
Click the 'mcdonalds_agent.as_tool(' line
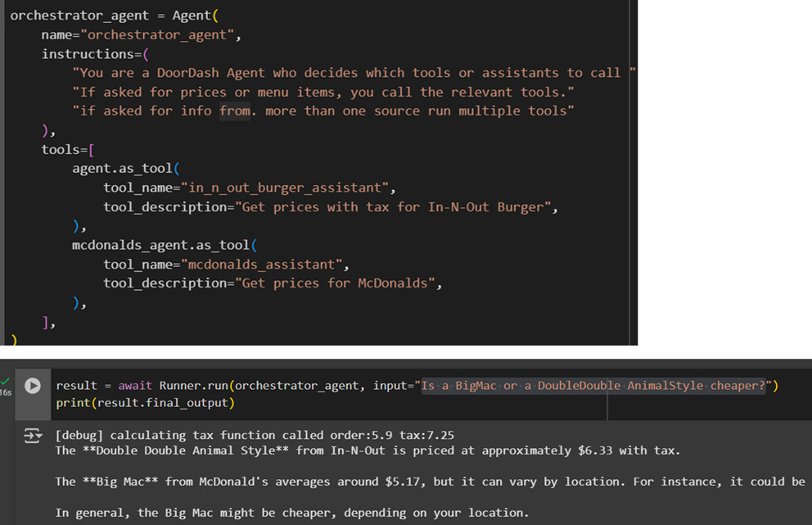(165, 245)
